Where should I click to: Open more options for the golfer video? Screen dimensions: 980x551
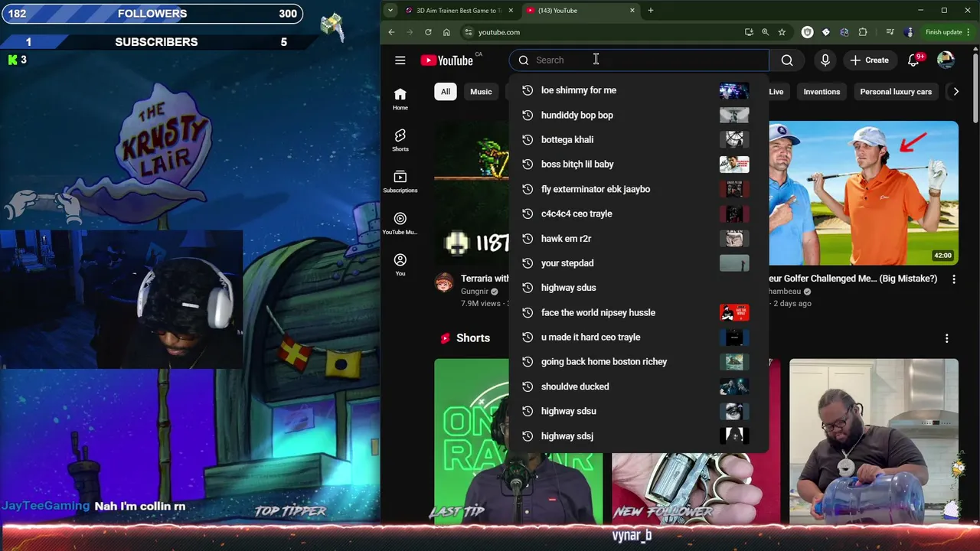pyautogui.click(x=953, y=279)
